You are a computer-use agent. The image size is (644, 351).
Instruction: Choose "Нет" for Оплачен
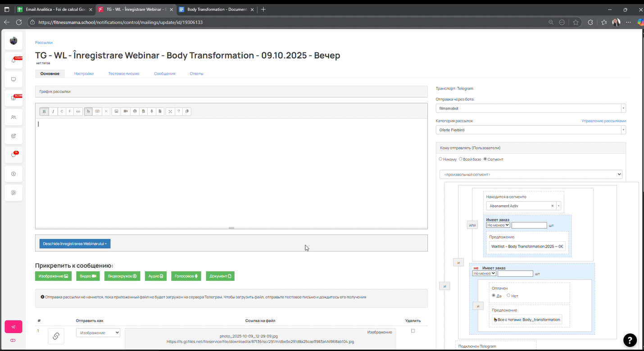(508, 296)
